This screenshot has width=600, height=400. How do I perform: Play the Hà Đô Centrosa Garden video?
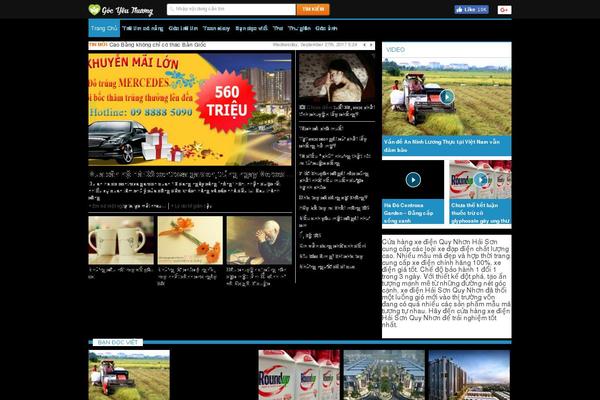413,180
